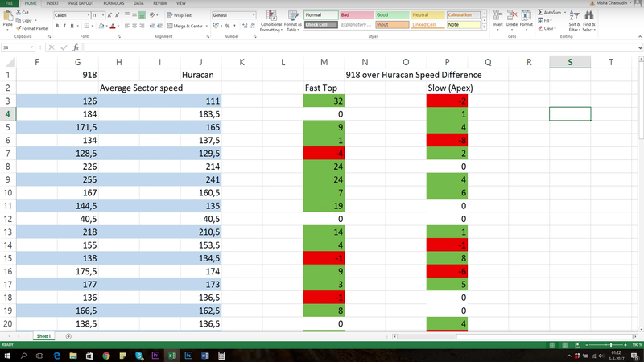Click Merge & Center
644x362 pixels.
pos(185,26)
